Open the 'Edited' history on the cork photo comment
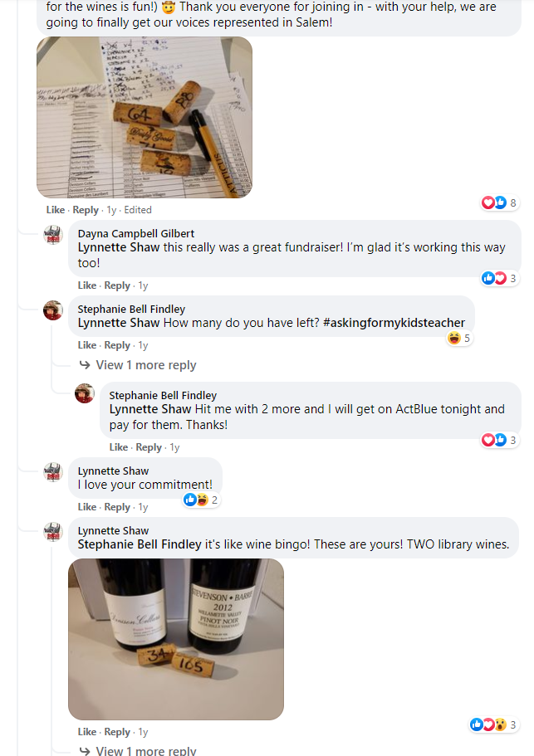Image resolution: width=534 pixels, height=756 pixels. coord(138,210)
